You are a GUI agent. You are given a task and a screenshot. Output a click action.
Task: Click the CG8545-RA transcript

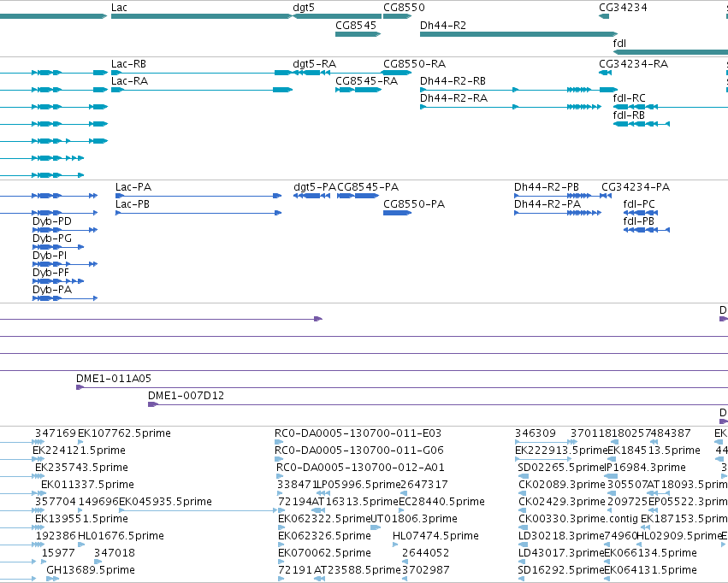pyautogui.click(x=358, y=90)
